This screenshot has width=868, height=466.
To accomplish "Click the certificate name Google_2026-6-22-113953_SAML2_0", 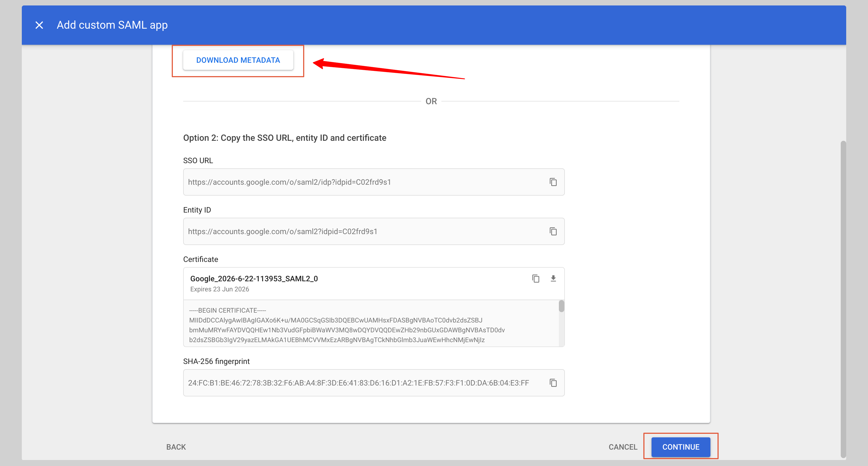I will 254,279.
